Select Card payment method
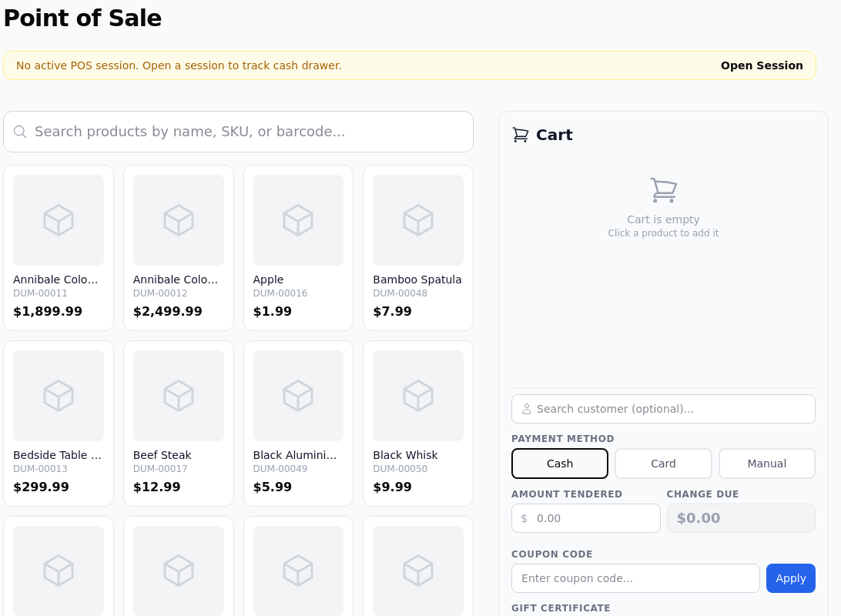This screenshot has height=616, width=841. tap(663, 464)
